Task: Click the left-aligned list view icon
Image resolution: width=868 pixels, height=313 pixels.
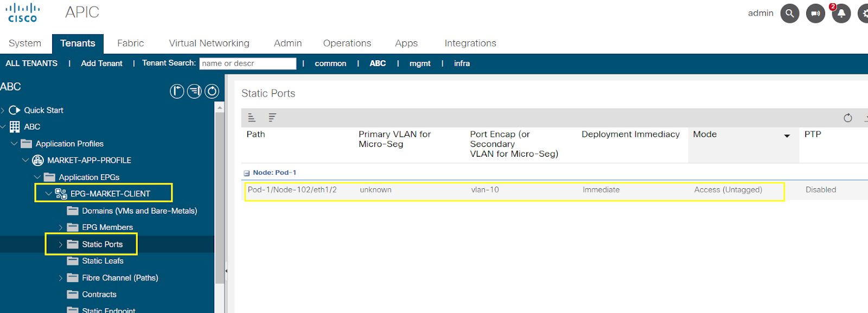Action: click(x=252, y=118)
